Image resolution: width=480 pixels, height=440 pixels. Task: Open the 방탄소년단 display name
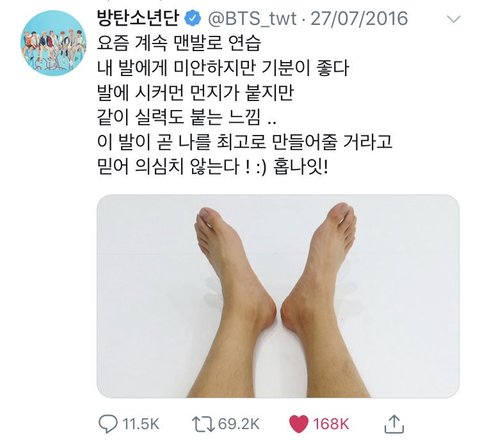pyautogui.click(x=138, y=19)
